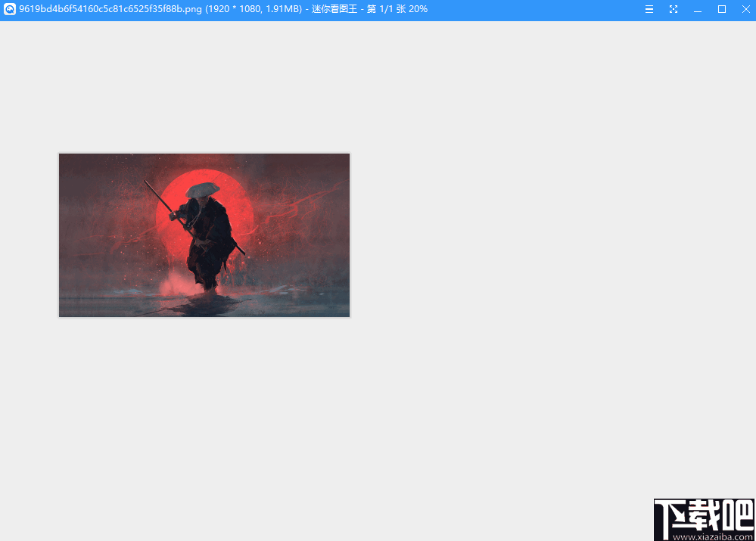Open the hamburger menu in title bar
756x541 pixels.
pos(649,9)
